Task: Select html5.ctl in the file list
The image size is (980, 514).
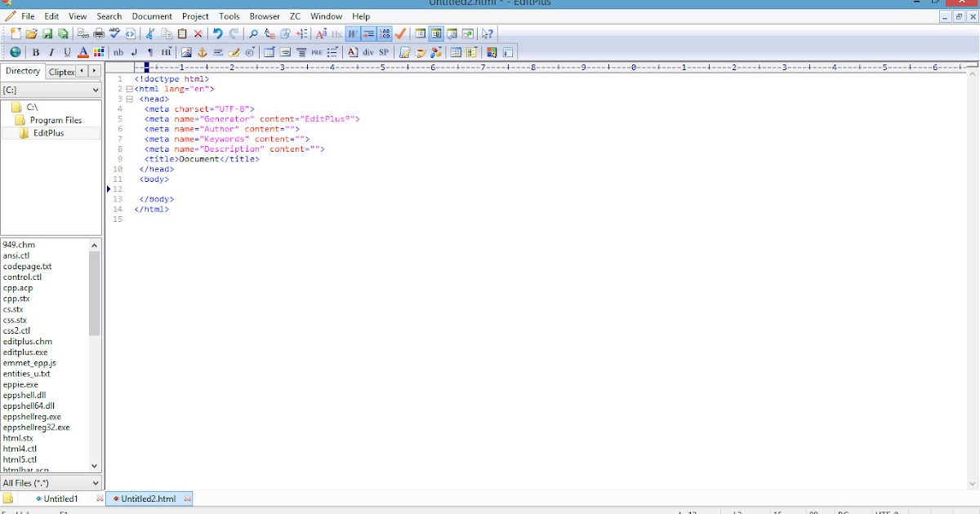Action: coord(20,459)
